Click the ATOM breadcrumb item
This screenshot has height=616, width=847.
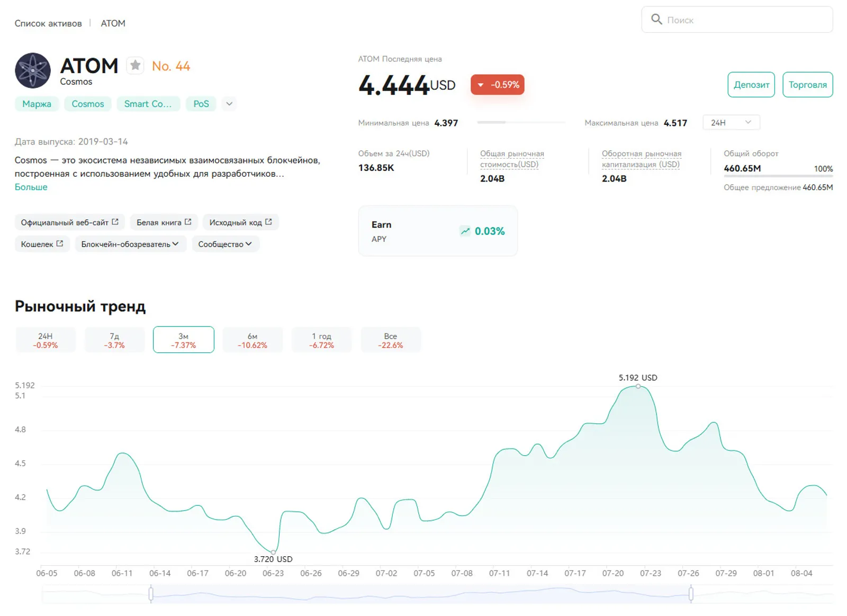(x=113, y=23)
